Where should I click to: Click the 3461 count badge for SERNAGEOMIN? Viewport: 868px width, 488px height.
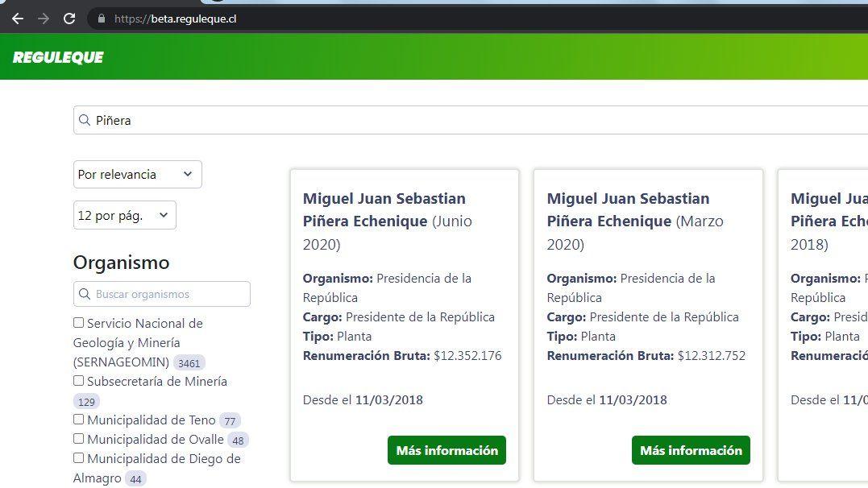click(x=189, y=363)
